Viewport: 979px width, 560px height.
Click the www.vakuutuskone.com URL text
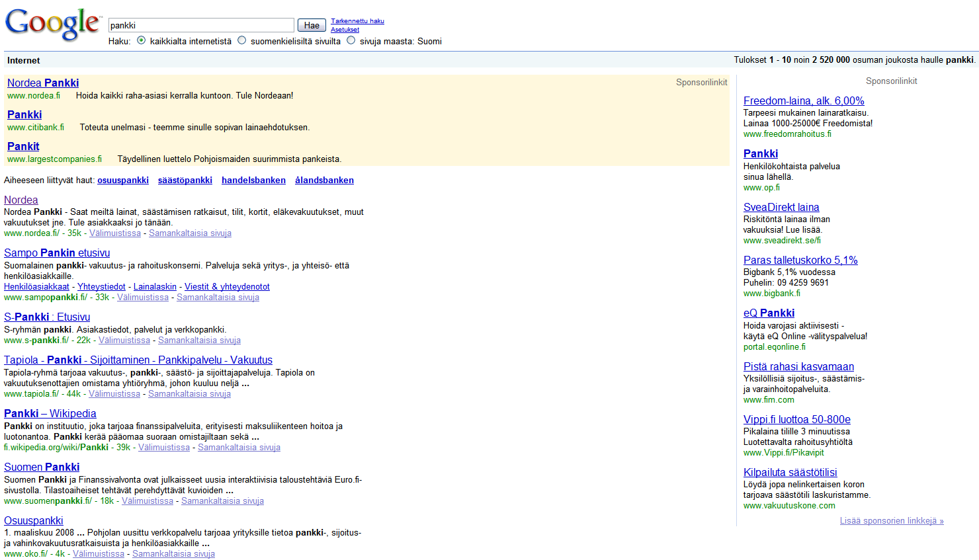point(789,506)
